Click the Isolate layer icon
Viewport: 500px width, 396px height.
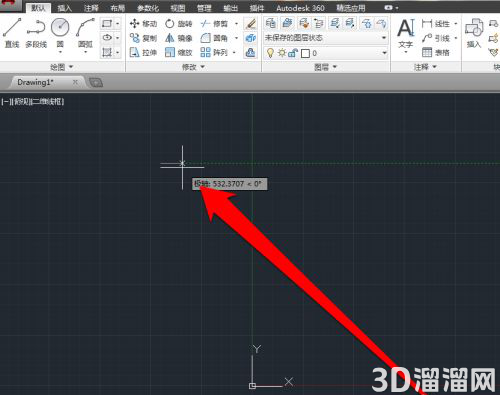click(335, 23)
